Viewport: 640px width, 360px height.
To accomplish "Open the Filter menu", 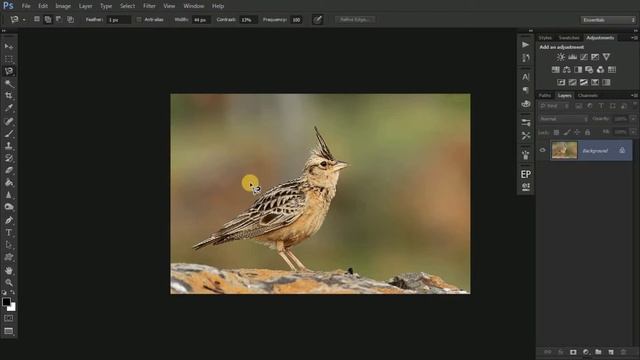I will tap(149, 6).
